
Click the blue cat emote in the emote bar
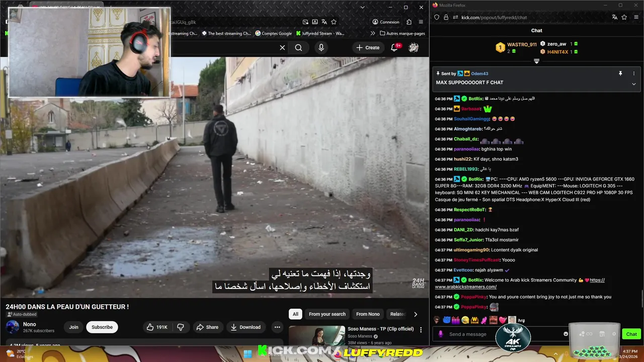tap(446, 320)
